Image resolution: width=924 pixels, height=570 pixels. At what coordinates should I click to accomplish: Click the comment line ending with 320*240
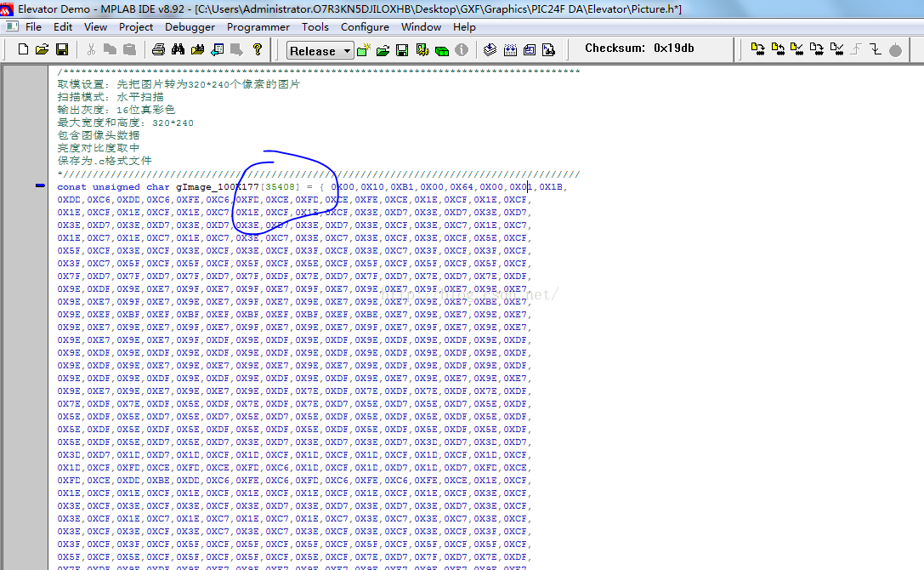(126, 123)
